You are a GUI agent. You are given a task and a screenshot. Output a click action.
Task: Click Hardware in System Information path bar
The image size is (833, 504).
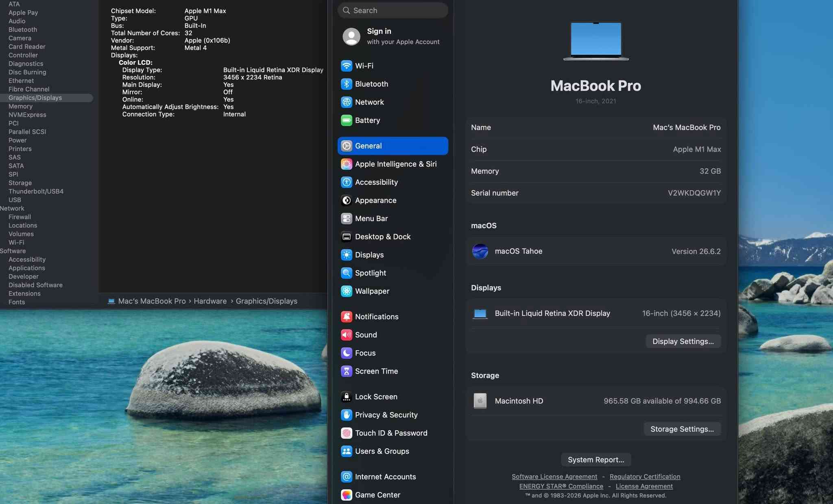click(x=210, y=301)
